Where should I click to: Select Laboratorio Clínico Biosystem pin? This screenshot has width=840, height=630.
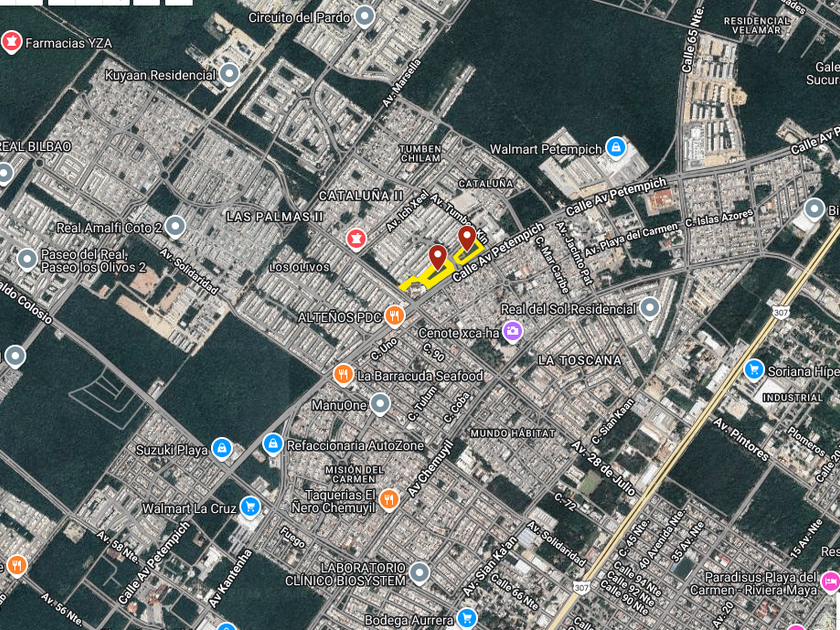tap(419, 573)
